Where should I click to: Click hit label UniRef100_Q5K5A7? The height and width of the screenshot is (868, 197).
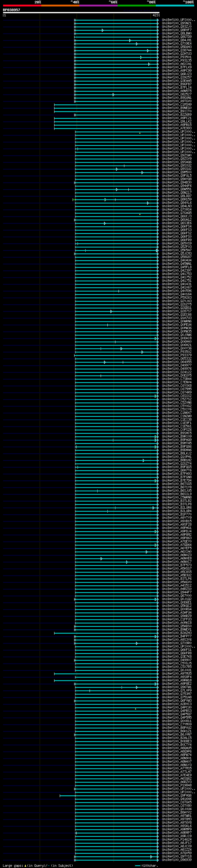177,250
